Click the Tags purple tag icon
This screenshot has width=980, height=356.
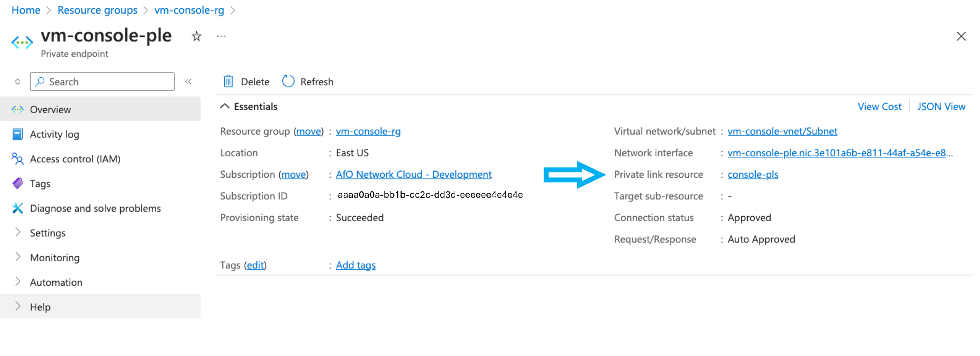coord(17,184)
